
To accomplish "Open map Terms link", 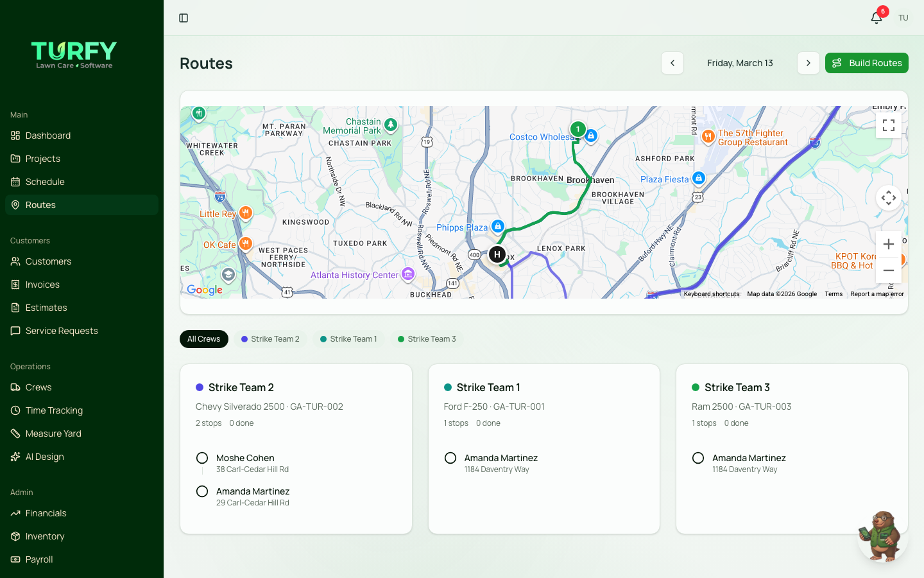I will point(834,294).
